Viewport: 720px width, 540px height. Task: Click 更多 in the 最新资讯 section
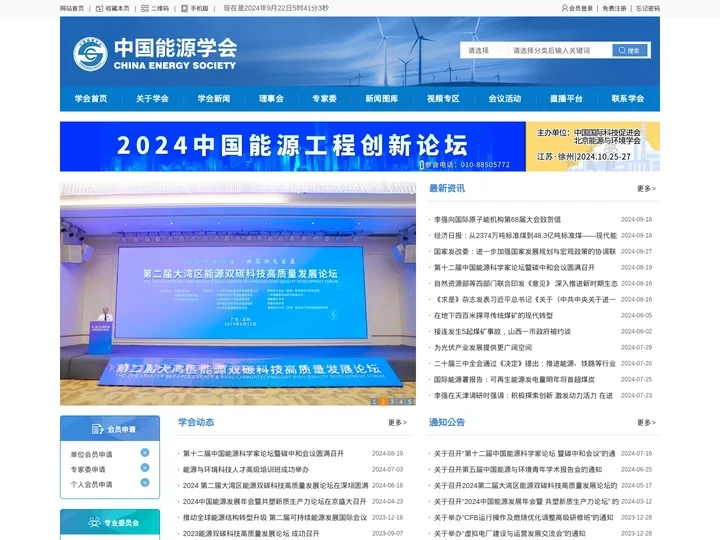[x=646, y=188]
